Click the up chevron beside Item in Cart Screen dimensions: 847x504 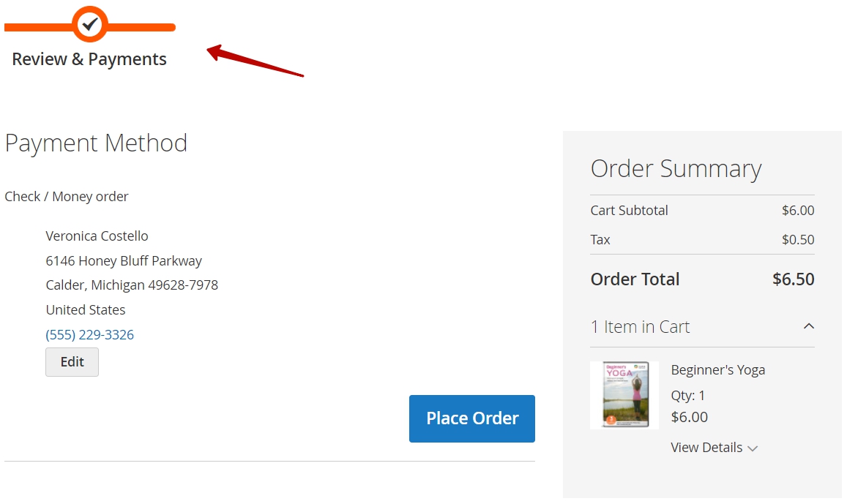click(809, 326)
